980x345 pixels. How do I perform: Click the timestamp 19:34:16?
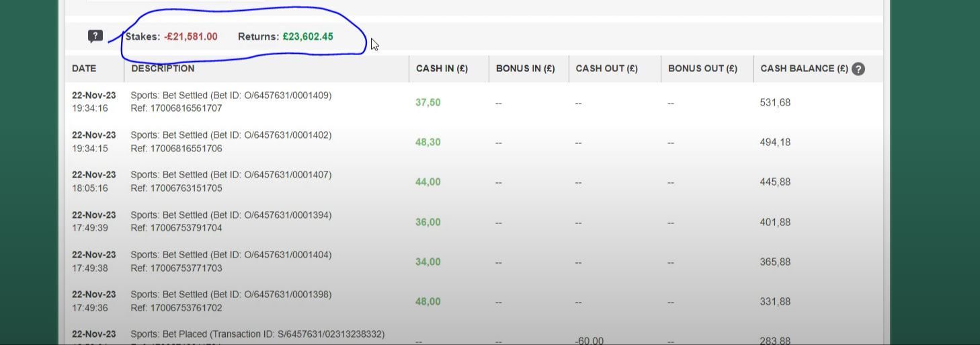tap(90, 108)
